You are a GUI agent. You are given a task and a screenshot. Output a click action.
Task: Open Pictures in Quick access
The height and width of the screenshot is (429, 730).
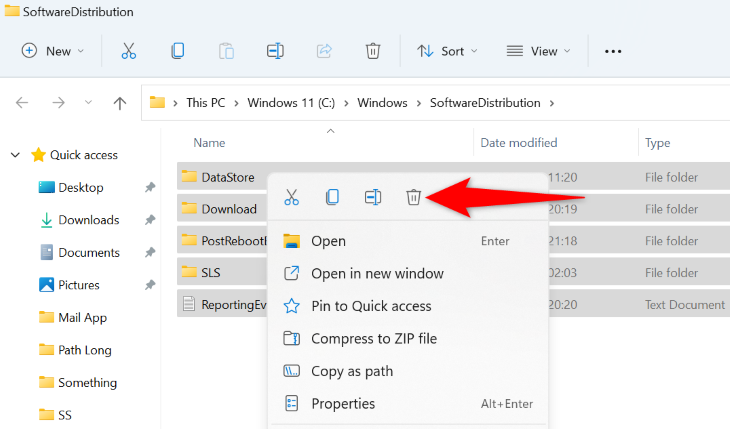pos(79,285)
